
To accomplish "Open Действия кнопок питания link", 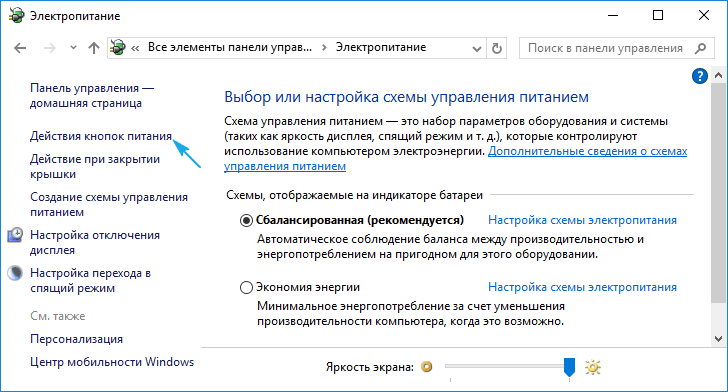I will click(x=101, y=136).
